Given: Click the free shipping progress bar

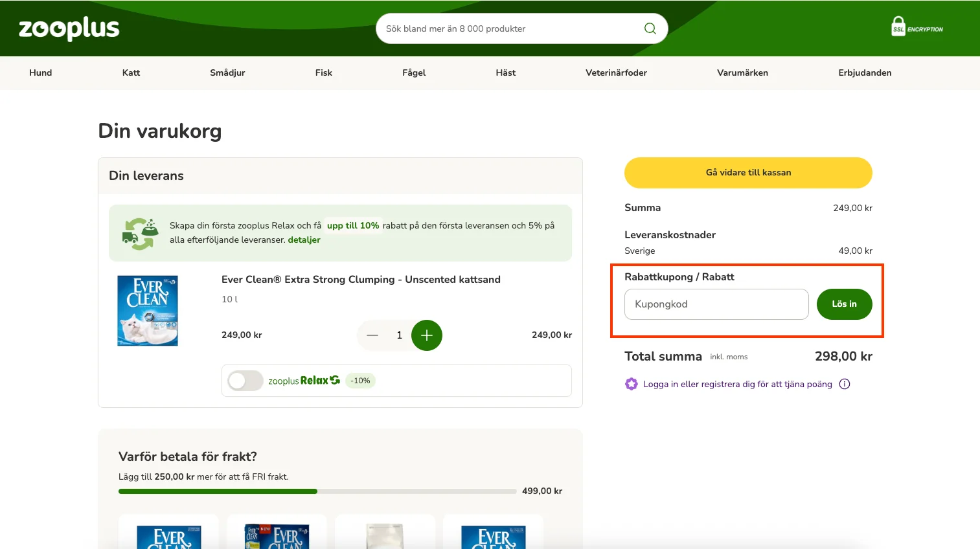Looking at the screenshot, I should click(317, 491).
